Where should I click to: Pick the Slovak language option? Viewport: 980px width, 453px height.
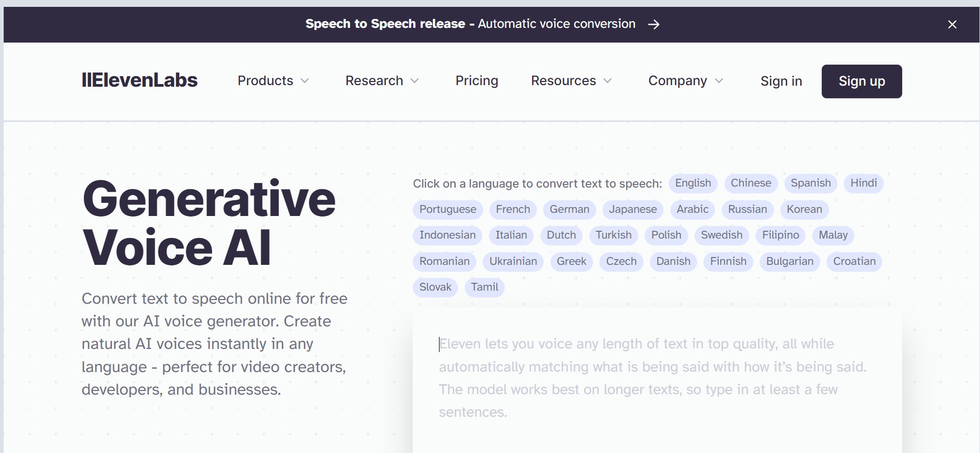(435, 287)
